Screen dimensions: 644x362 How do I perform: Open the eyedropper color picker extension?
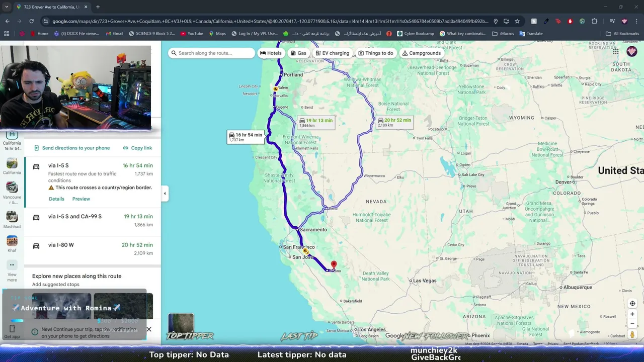coord(546,21)
